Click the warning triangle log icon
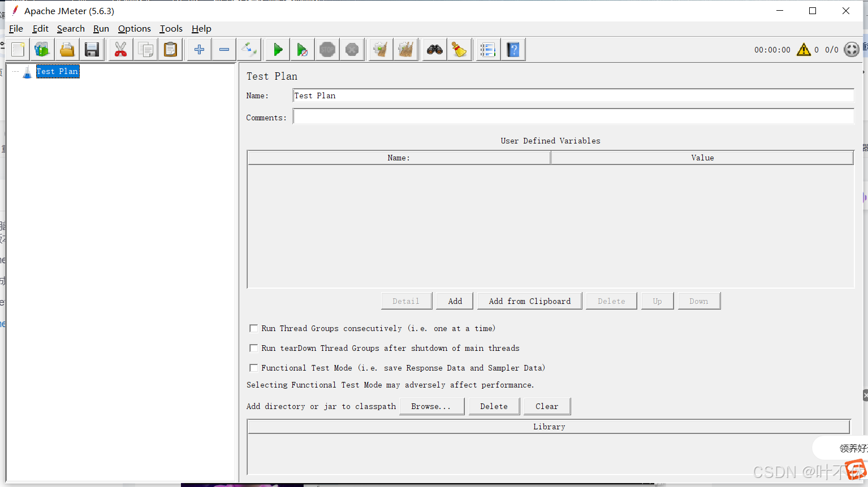The width and height of the screenshot is (868, 487). [804, 50]
